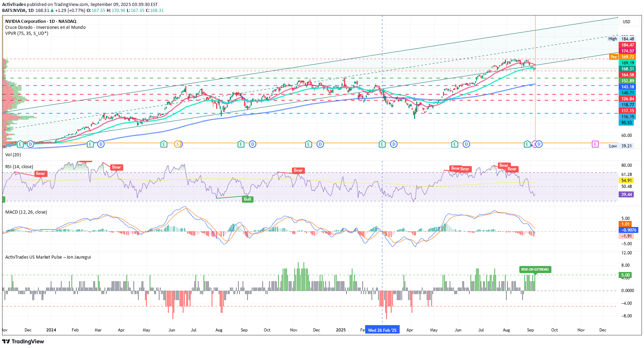Select the dividend D marker near June 2025

[x=466, y=144]
